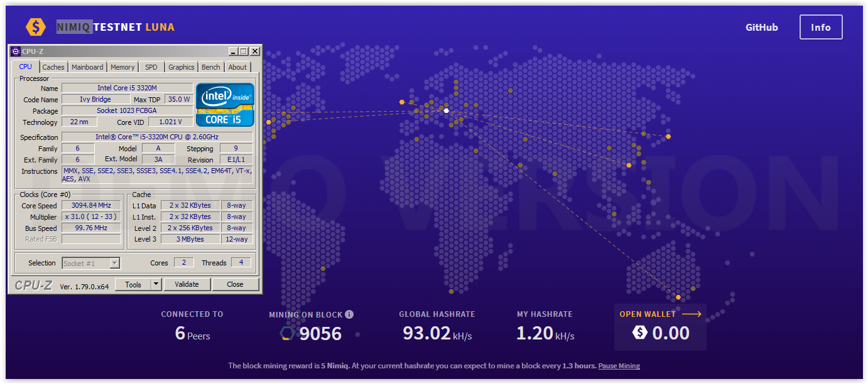868x384 pixels.
Task: Select the Graphics tab
Action: pyautogui.click(x=182, y=67)
